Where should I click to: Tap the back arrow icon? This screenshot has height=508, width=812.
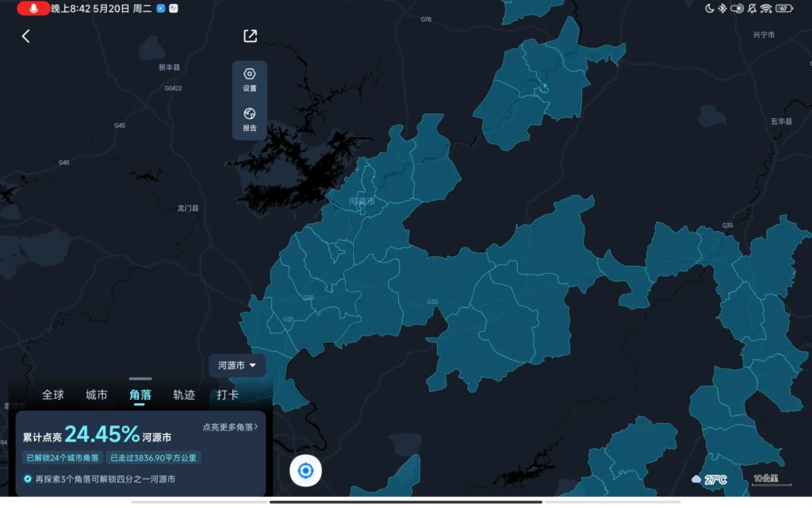pos(25,37)
